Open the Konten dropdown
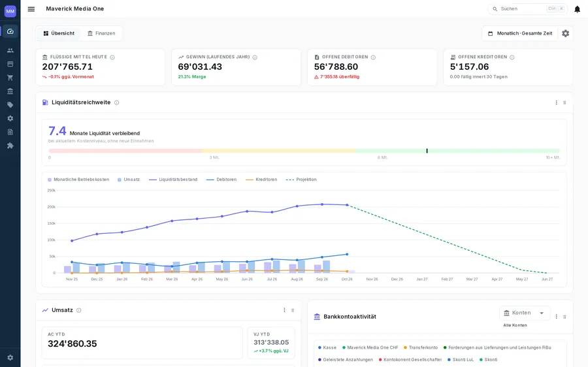The image size is (588, 367). (x=525, y=313)
